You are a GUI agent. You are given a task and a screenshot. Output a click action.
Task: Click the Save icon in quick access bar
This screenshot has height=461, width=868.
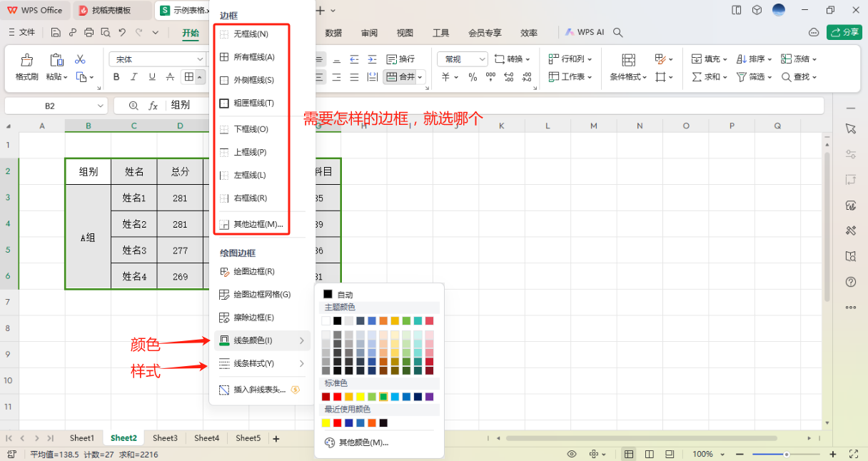pos(56,32)
